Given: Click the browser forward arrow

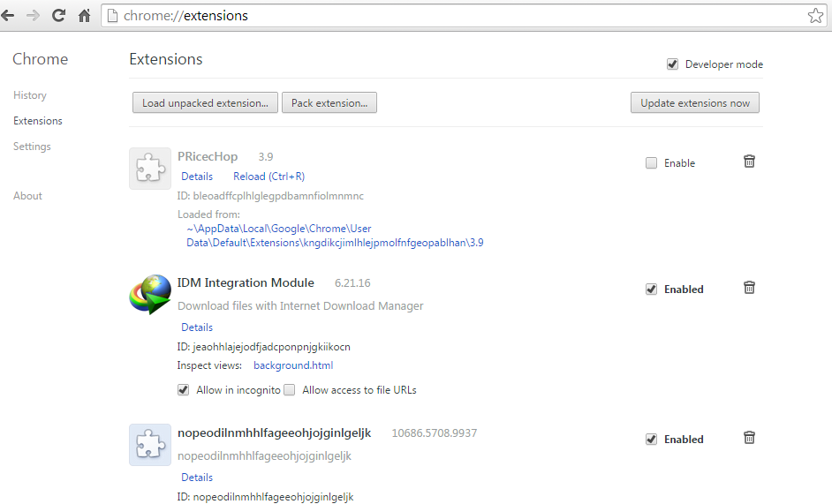Looking at the screenshot, I should [33, 15].
